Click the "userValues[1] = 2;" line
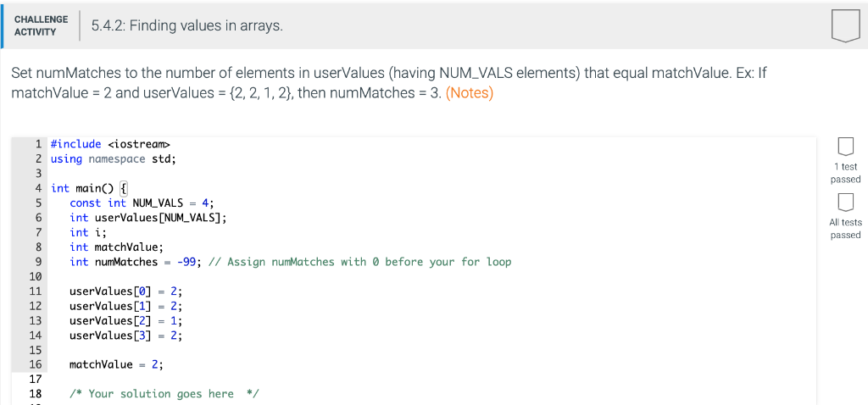Screen dimensions: 868x405 (x=125, y=306)
